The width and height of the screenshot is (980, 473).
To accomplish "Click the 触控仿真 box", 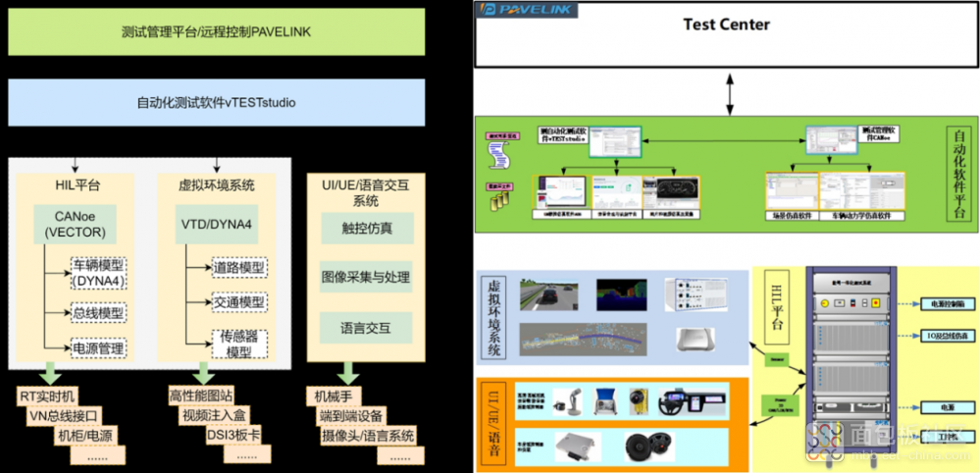I will pos(367,228).
